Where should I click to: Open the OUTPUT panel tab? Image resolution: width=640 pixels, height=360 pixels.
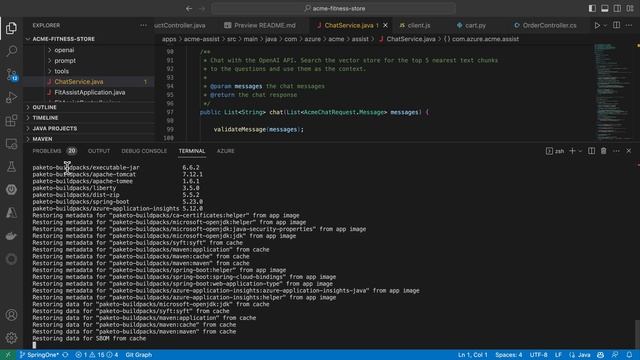pos(99,151)
